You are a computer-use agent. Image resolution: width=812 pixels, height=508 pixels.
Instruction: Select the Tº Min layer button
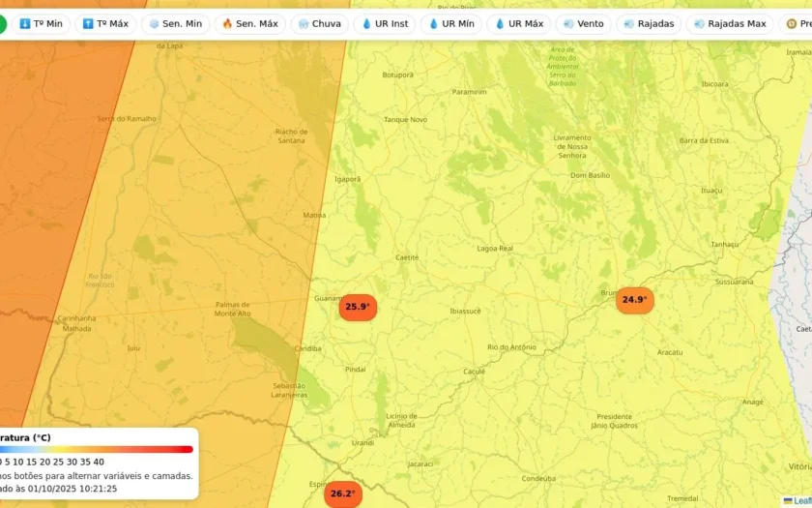pyautogui.click(x=41, y=23)
